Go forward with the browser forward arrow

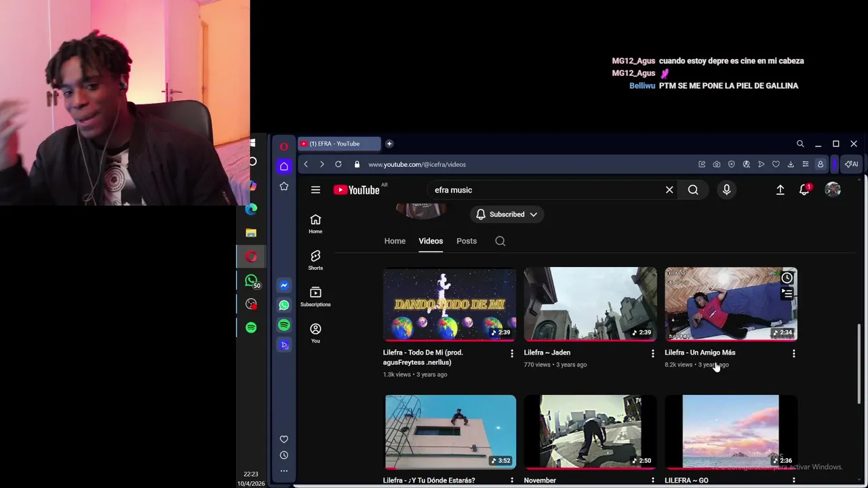321,164
